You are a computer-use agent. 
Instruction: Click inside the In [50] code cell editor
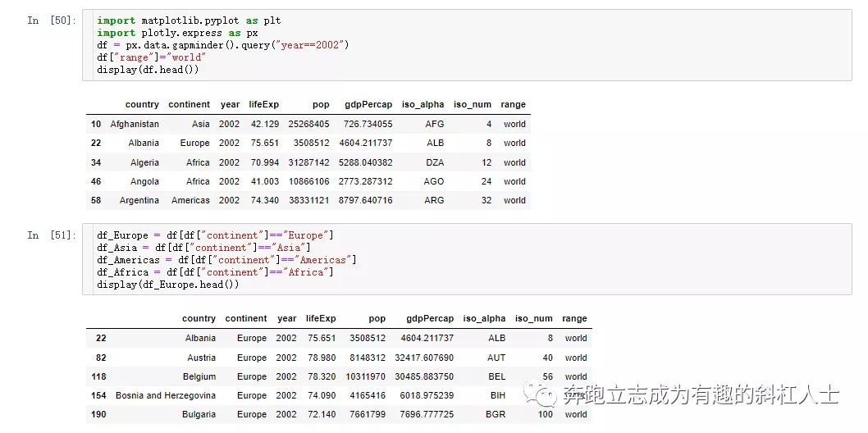tap(467, 45)
